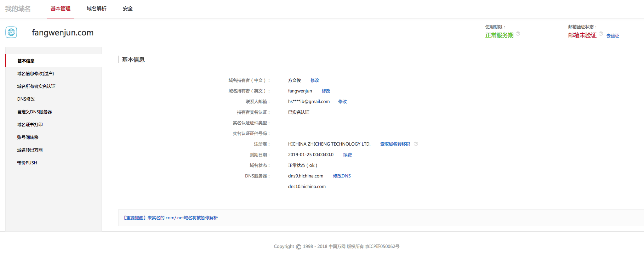This screenshot has width=644, height=254.
Task: Select 域名转出万网 in sidebar
Action: pos(30,150)
